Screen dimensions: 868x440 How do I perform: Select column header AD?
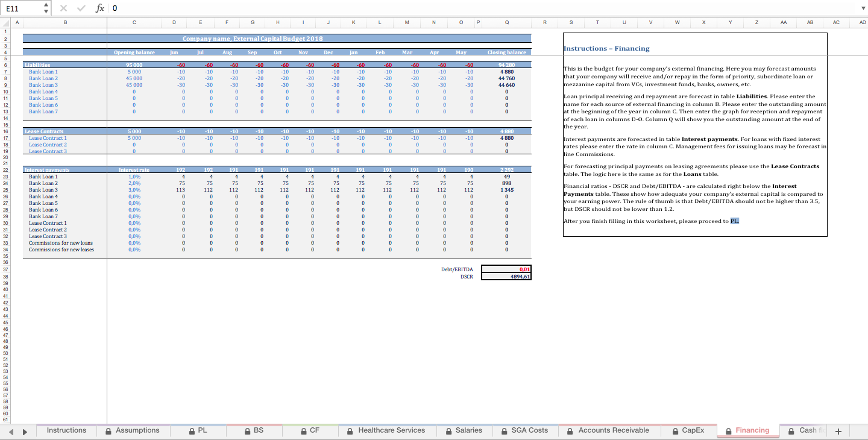pos(861,22)
